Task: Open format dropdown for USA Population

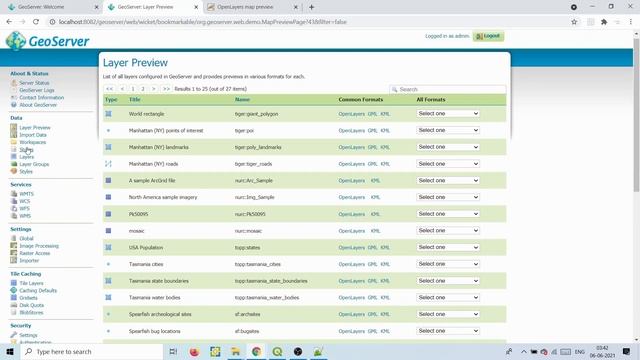Action: click(448, 247)
